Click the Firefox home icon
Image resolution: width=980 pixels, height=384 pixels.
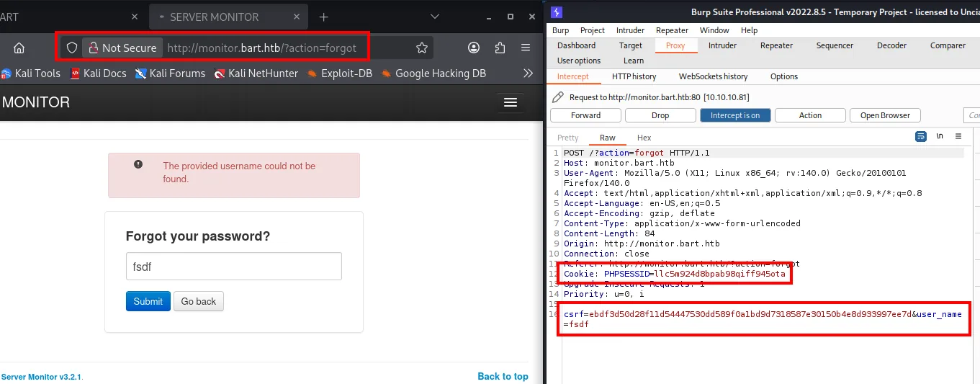pos(19,48)
